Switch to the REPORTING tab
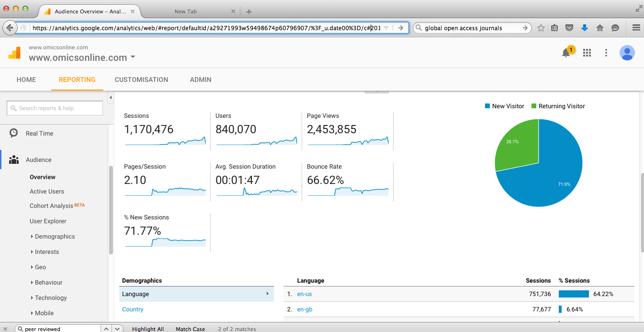644x332 pixels. pyautogui.click(x=77, y=80)
